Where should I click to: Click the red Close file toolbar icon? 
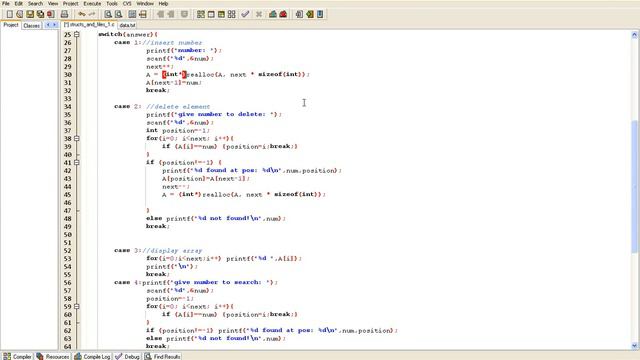51,14
